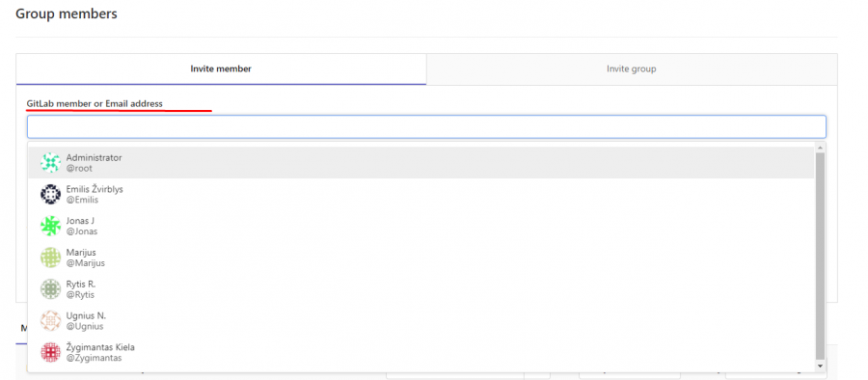Choose @Emilis user from list
The height and width of the screenshot is (380, 868).
[x=420, y=195]
